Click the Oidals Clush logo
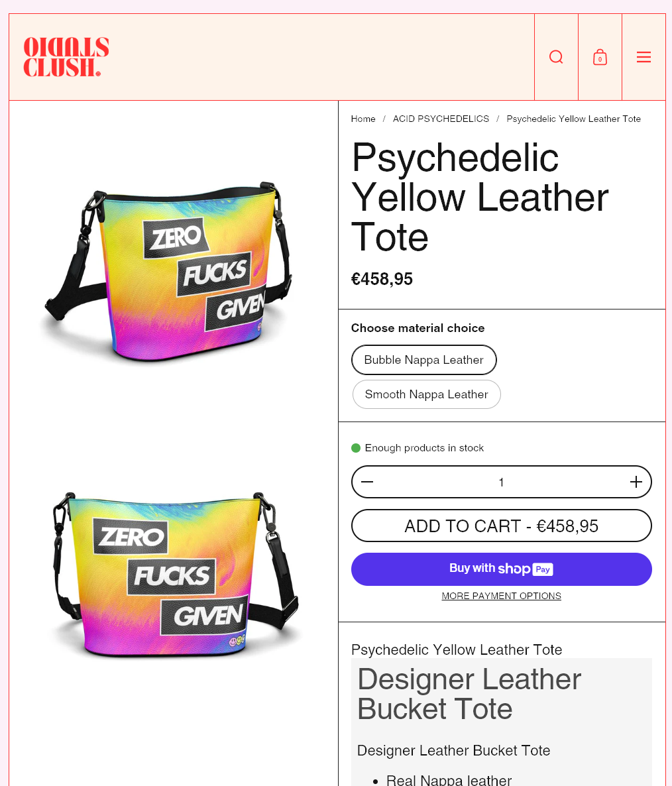This screenshot has width=672, height=786. 66,56
